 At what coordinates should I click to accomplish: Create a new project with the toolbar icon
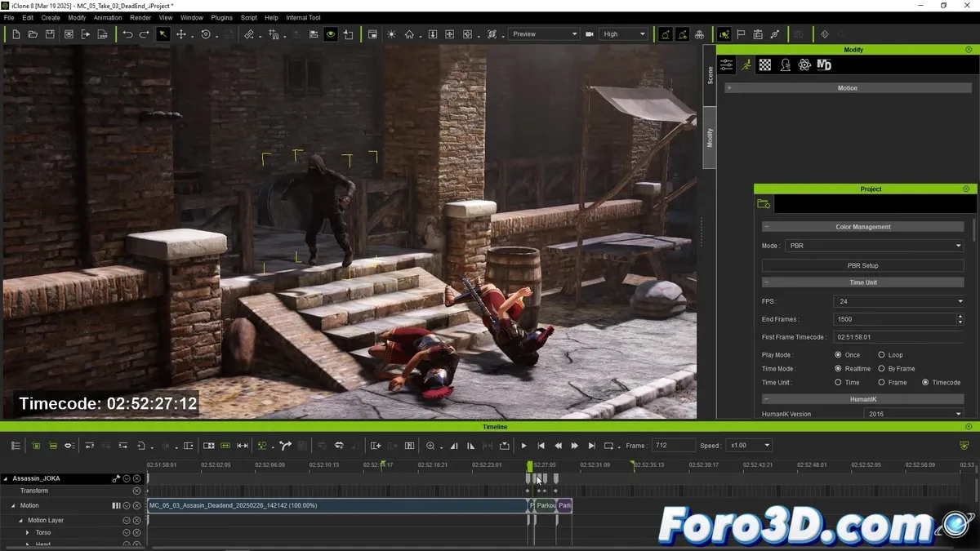tap(16, 34)
